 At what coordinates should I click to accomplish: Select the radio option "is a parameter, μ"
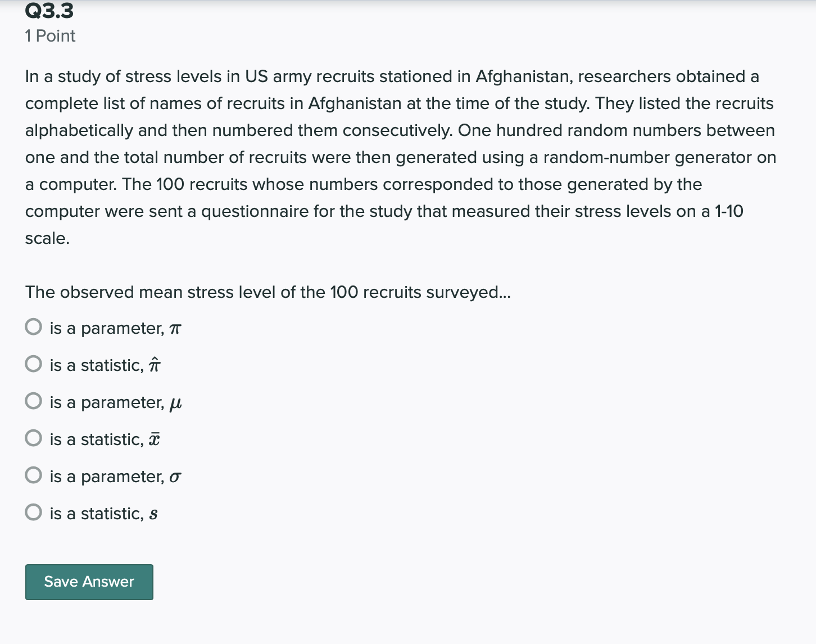(x=33, y=401)
